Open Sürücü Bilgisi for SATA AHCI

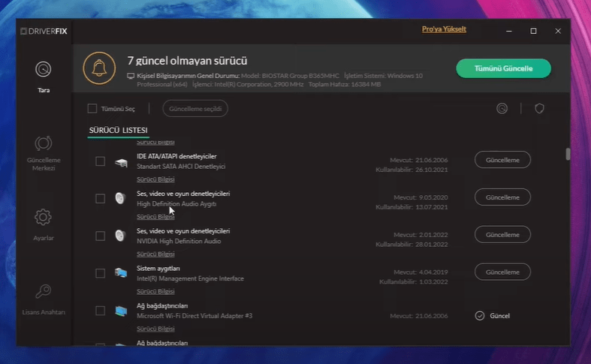coord(155,179)
